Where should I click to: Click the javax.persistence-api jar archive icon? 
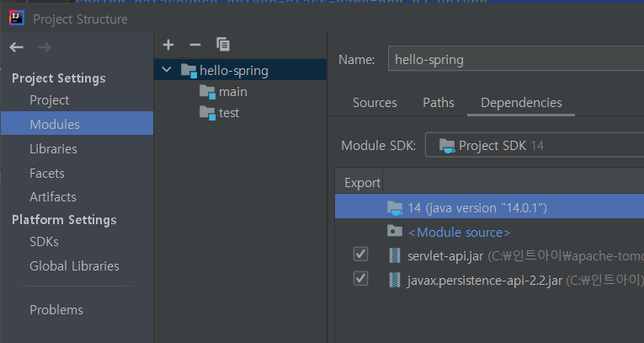click(x=395, y=281)
